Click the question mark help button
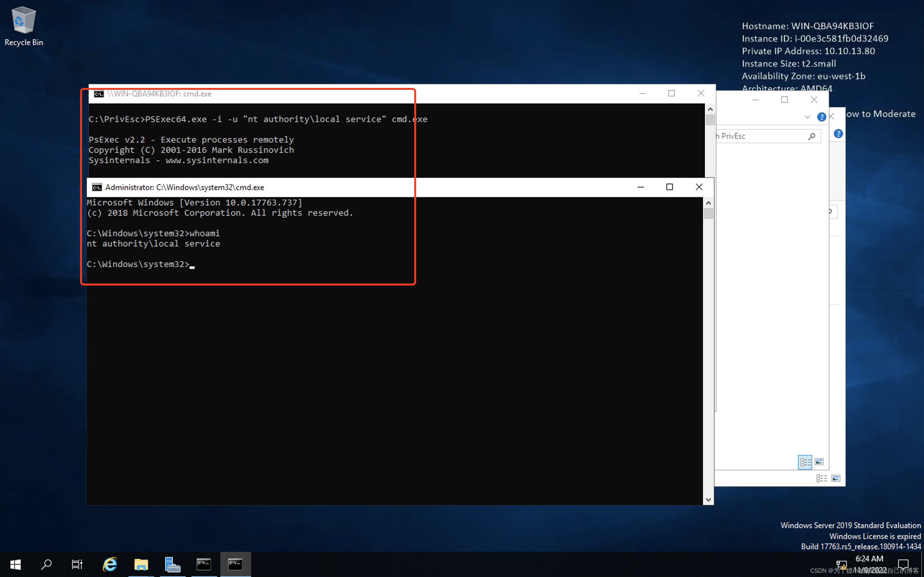This screenshot has width=924, height=577. (x=822, y=117)
